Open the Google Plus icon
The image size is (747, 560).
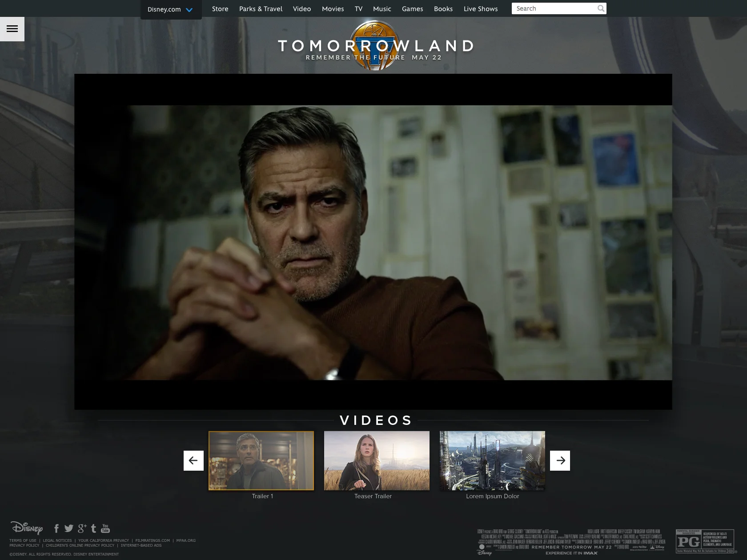coord(82,528)
